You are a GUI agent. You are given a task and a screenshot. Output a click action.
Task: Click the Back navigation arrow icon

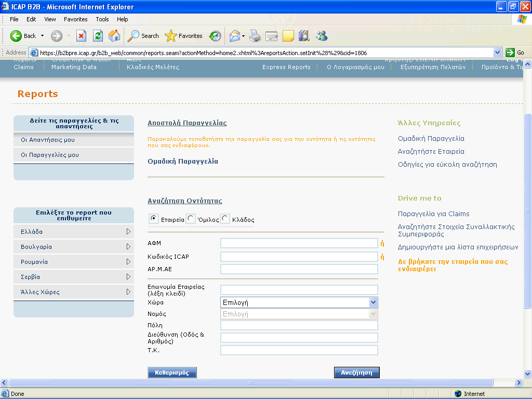point(16,36)
